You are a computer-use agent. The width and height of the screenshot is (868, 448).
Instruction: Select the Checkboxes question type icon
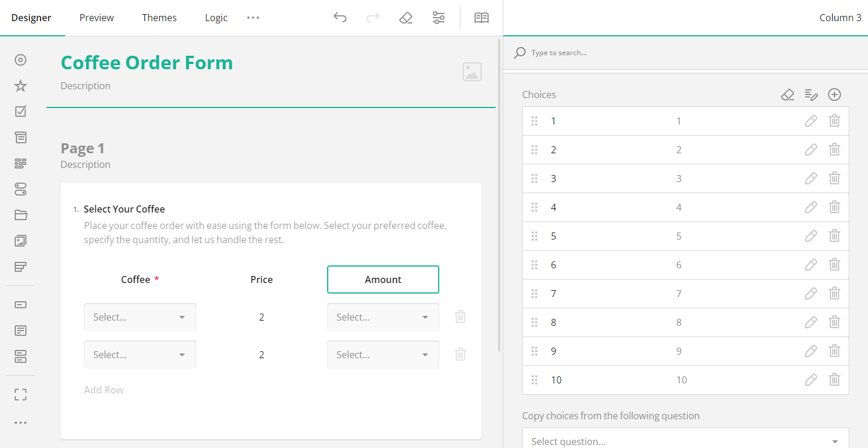tap(20, 111)
